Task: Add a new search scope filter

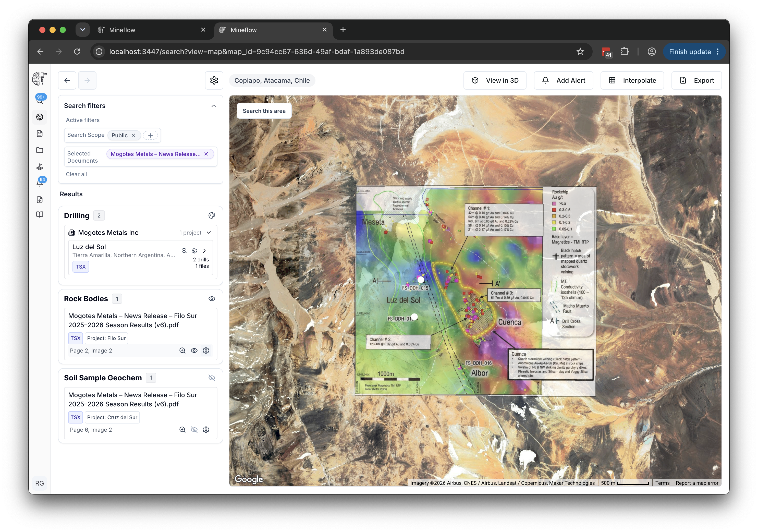Action: click(150, 135)
